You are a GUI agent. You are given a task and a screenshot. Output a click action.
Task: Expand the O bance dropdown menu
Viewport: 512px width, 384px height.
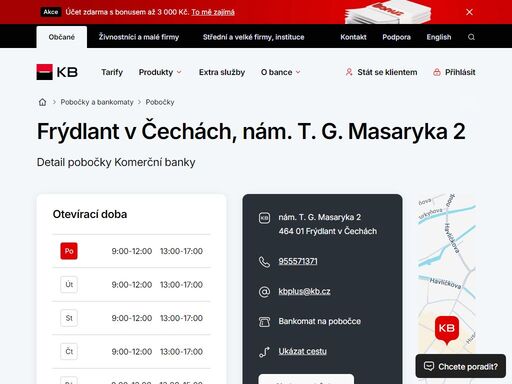click(x=281, y=72)
